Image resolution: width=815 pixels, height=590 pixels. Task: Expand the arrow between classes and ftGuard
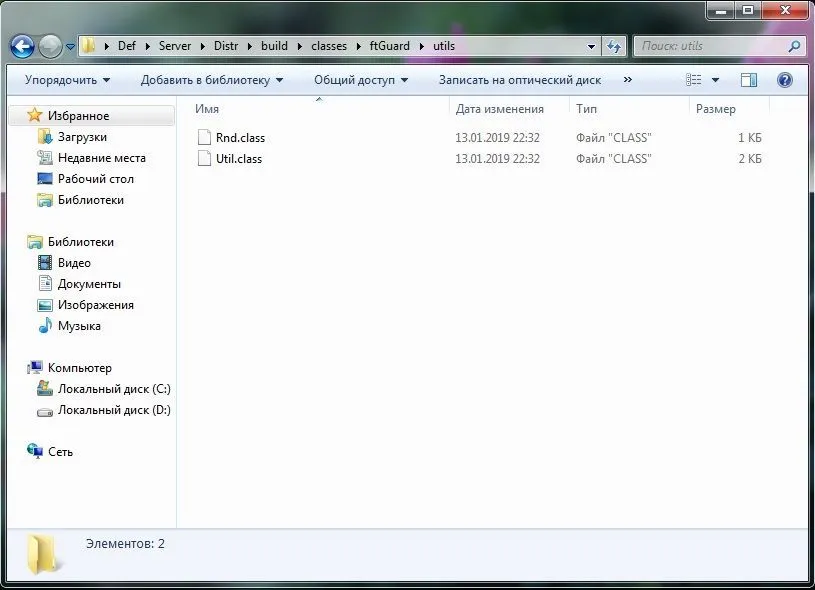359,46
